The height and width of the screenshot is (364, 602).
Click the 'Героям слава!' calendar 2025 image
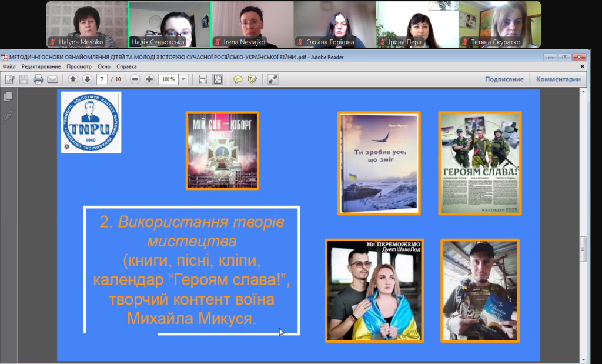(x=480, y=163)
